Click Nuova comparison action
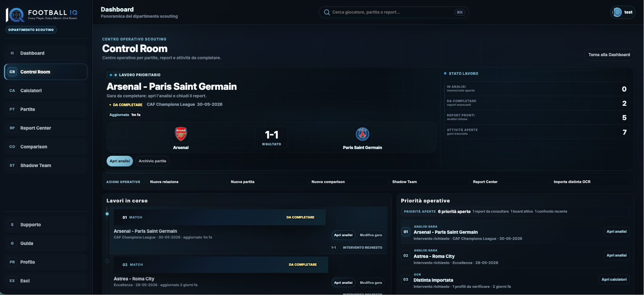 tap(348, 182)
